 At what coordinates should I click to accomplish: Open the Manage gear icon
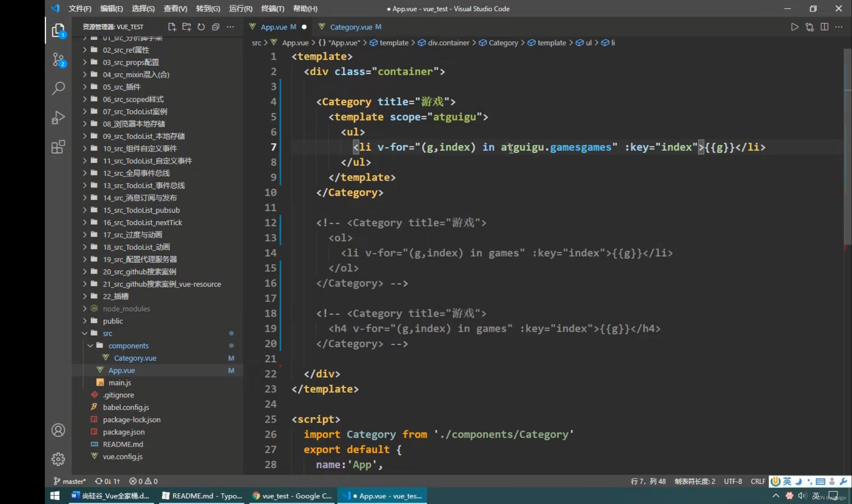[x=58, y=459]
